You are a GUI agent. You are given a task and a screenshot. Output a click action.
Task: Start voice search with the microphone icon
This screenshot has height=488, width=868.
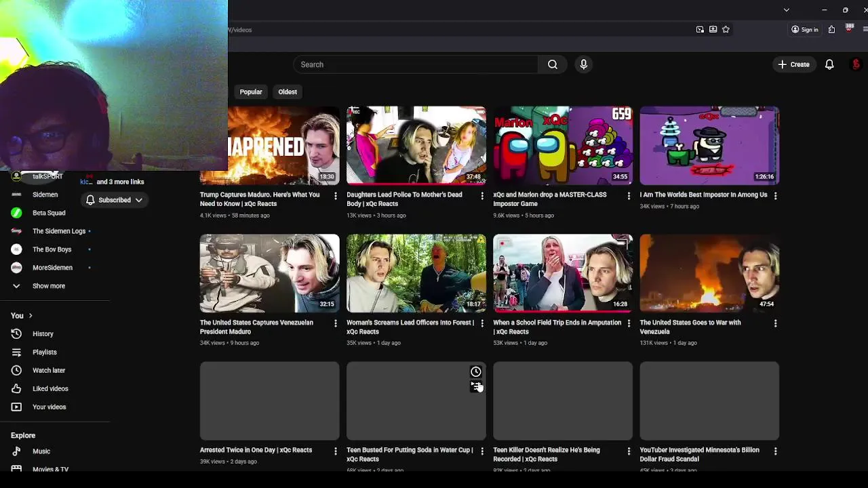click(583, 64)
